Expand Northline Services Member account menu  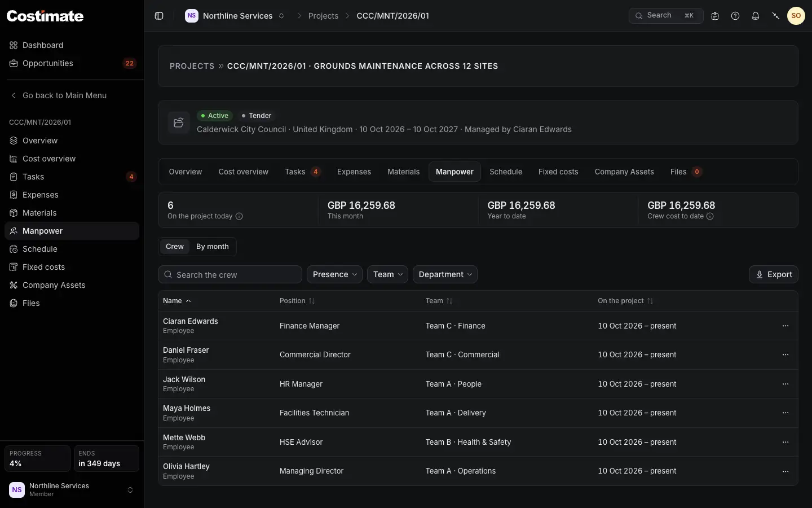click(72, 490)
